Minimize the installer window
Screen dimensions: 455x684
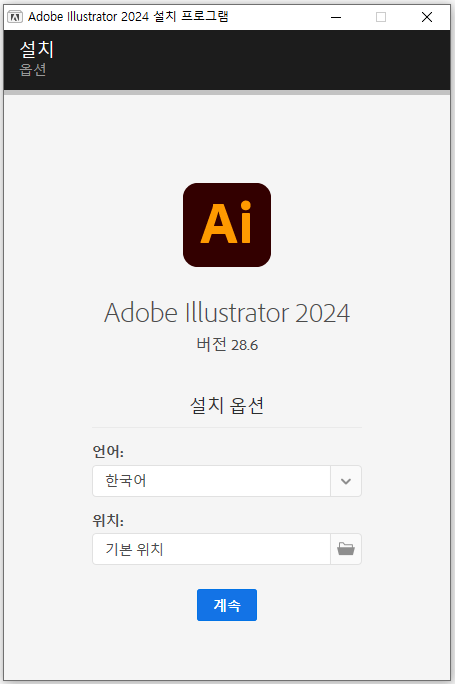336,17
